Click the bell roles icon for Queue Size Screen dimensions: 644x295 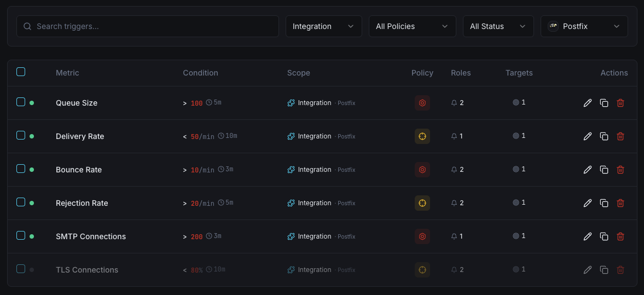[x=454, y=103]
